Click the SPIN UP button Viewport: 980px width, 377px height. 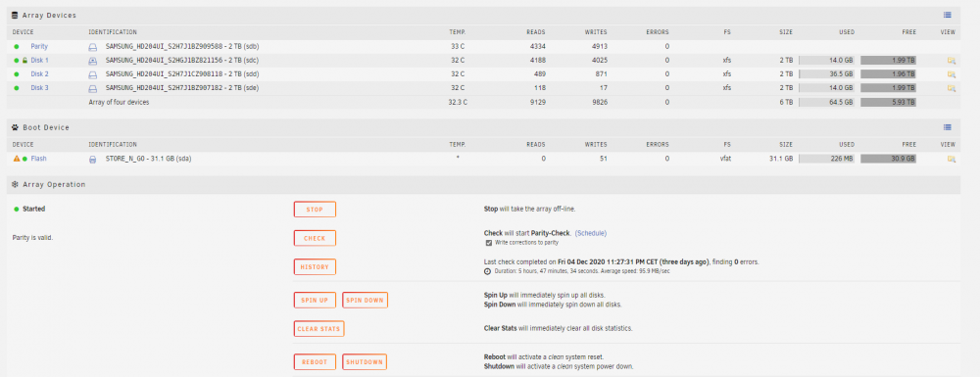[x=315, y=301]
